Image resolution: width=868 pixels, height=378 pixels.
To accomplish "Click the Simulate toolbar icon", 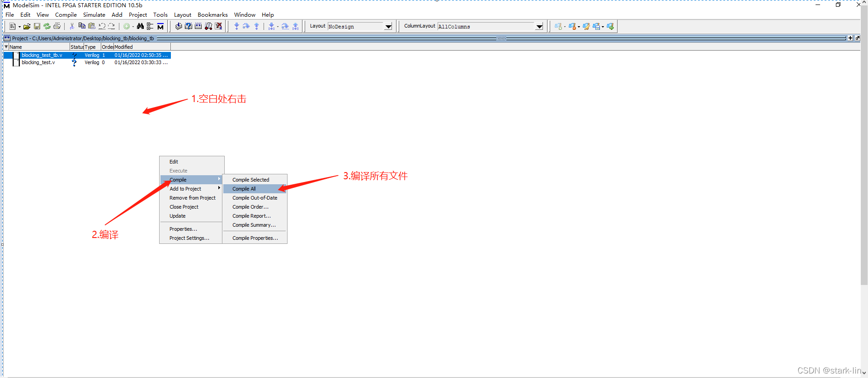I will [x=208, y=26].
